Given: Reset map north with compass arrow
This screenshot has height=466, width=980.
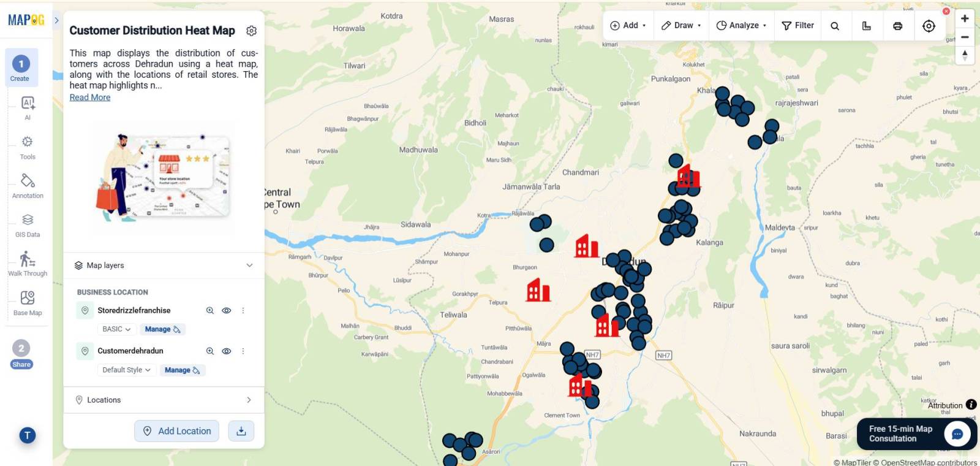Looking at the screenshot, I should coord(965,55).
